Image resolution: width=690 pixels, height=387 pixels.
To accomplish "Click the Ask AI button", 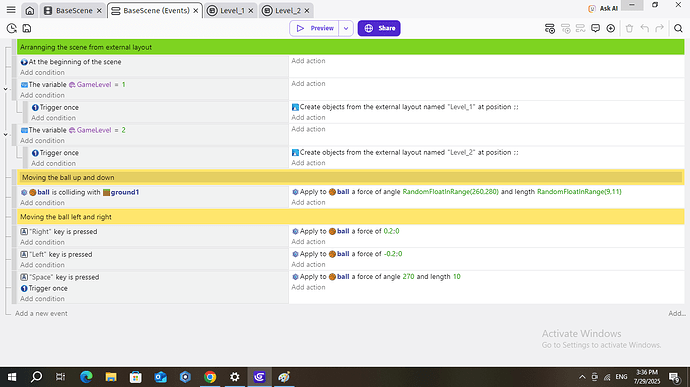I will (x=603, y=8).
